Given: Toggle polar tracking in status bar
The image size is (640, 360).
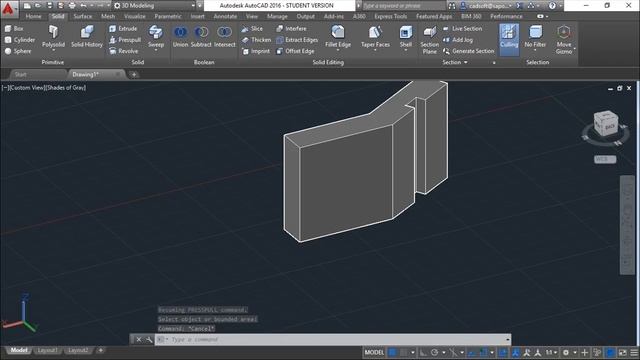Looking at the screenshot, I should tap(435, 352).
